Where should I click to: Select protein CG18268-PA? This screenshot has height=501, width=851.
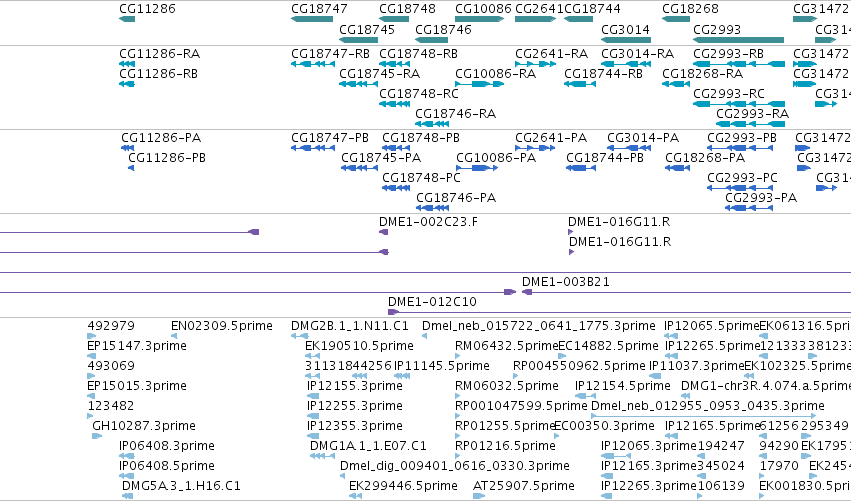(706, 158)
